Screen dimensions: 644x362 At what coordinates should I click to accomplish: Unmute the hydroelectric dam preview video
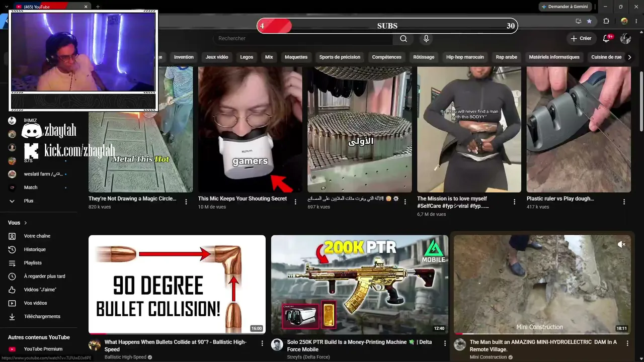621,244
